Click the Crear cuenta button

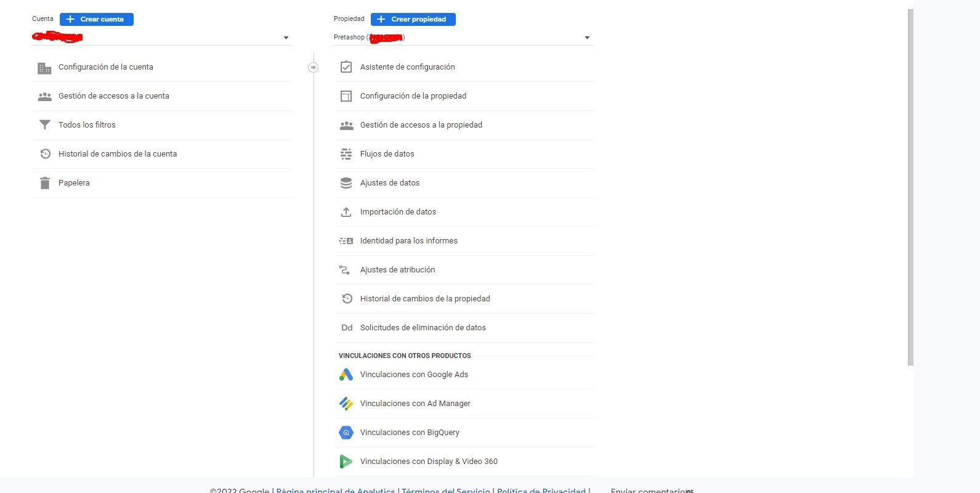(x=97, y=19)
